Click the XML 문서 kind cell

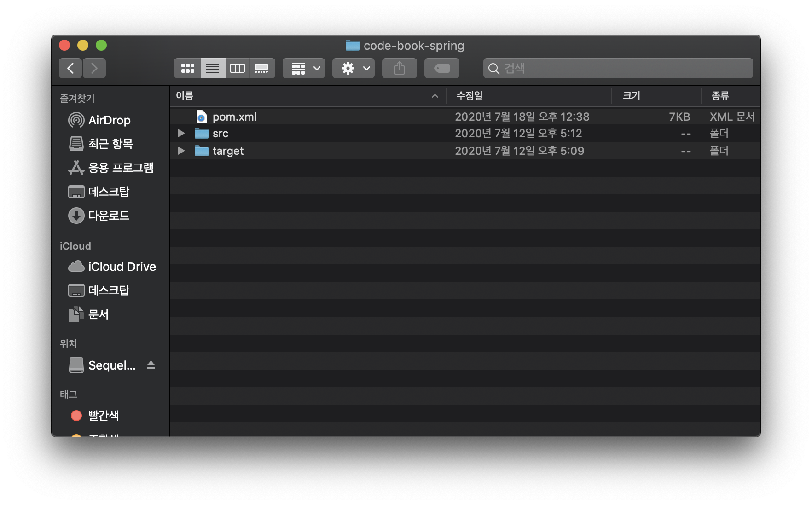732,117
